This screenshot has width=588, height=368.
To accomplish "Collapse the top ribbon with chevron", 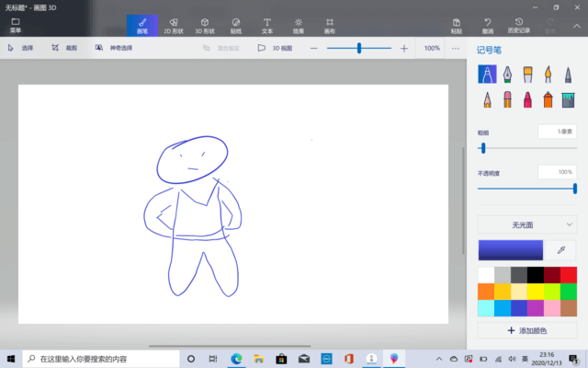I will [577, 26].
